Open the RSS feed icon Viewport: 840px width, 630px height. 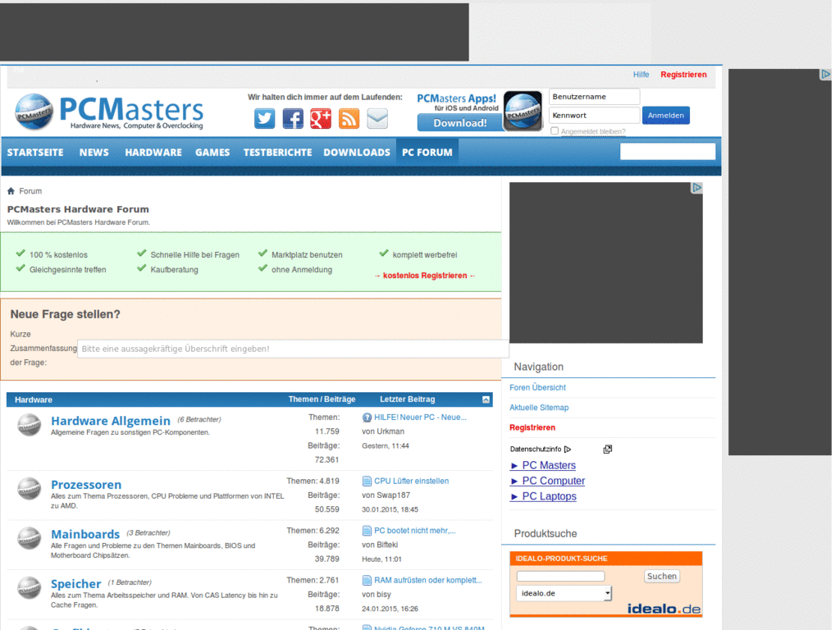(349, 118)
